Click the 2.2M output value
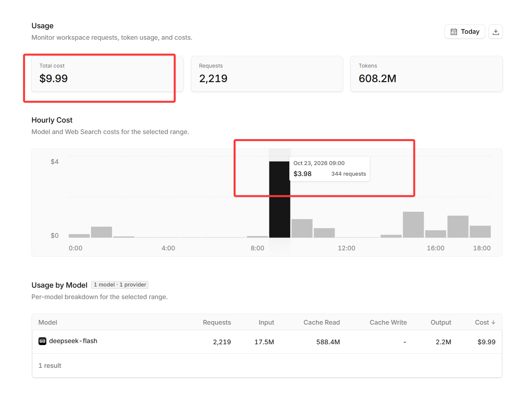This screenshot has height=393, width=532. (443, 342)
